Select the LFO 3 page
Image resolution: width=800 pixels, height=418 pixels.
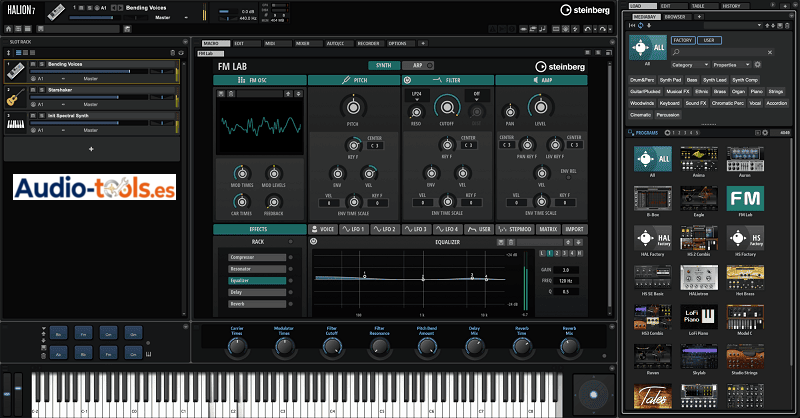(417, 229)
